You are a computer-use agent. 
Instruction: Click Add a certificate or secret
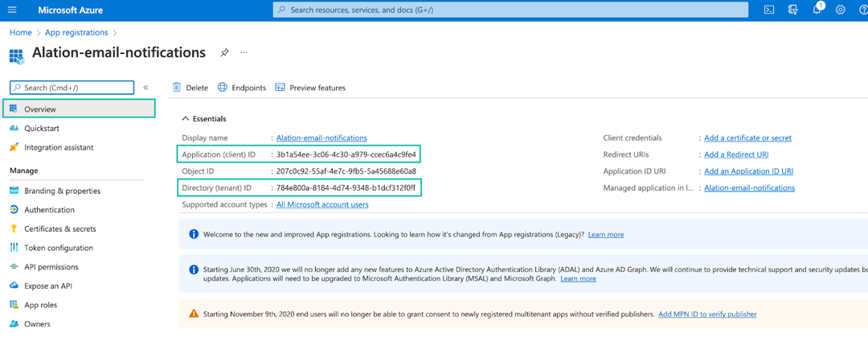[748, 138]
